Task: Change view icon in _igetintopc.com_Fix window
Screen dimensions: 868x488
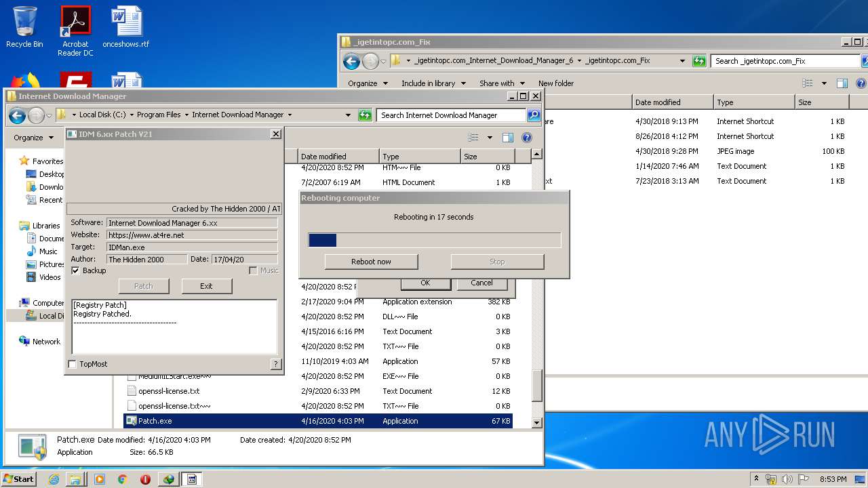Action: click(807, 83)
